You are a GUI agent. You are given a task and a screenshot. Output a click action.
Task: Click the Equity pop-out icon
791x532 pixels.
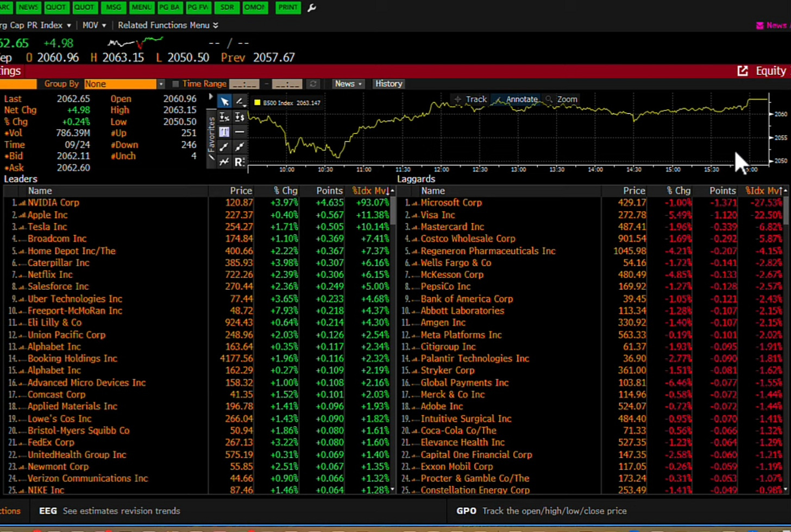click(743, 71)
